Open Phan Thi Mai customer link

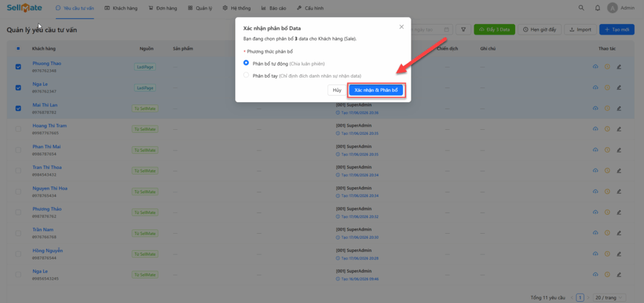coord(47,146)
